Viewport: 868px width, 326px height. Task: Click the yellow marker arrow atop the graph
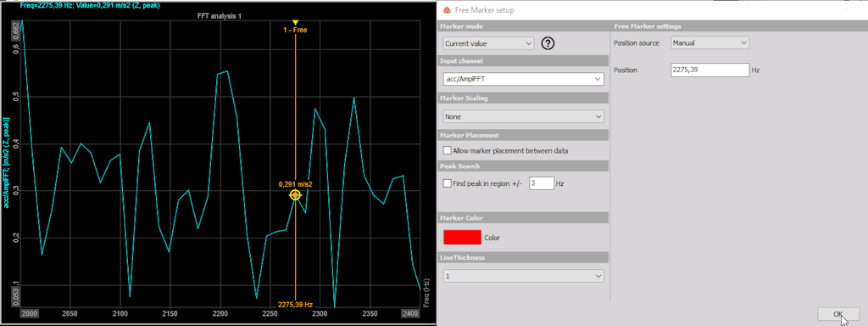tap(295, 21)
